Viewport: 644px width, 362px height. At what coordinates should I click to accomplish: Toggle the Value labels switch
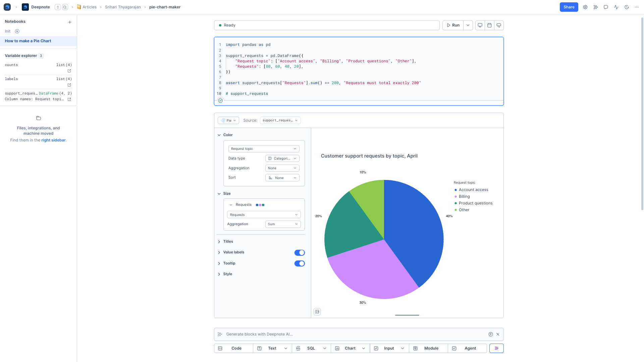[300, 252]
